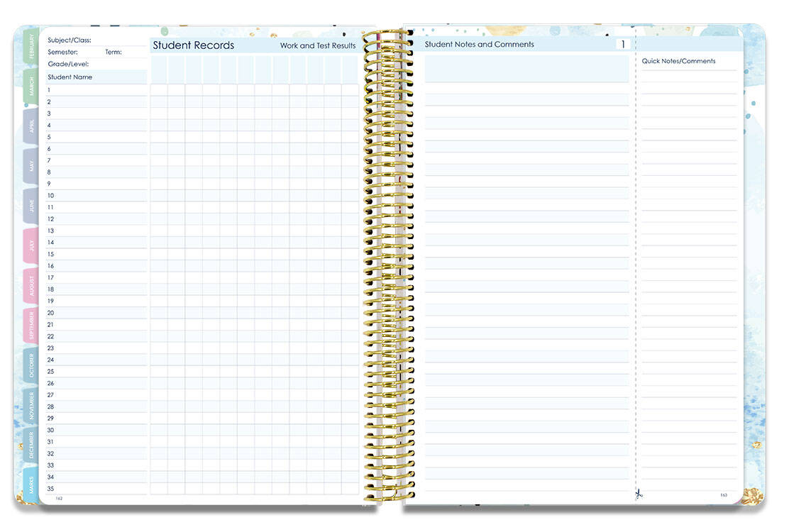Select the AUGUST tab
Image resolution: width=806 pixels, height=532 pixels.
30,285
